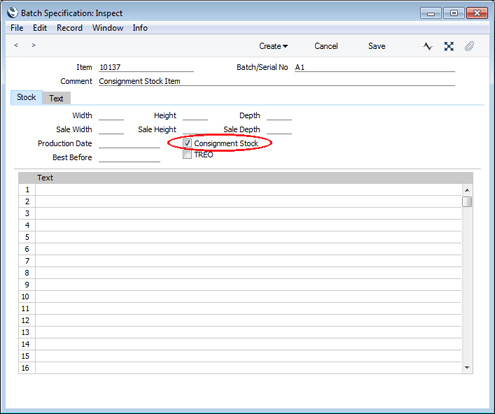The height and width of the screenshot is (414, 495).
Task: Click the Comment field with Consignment Stock Item
Action: (x=277, y=81)
